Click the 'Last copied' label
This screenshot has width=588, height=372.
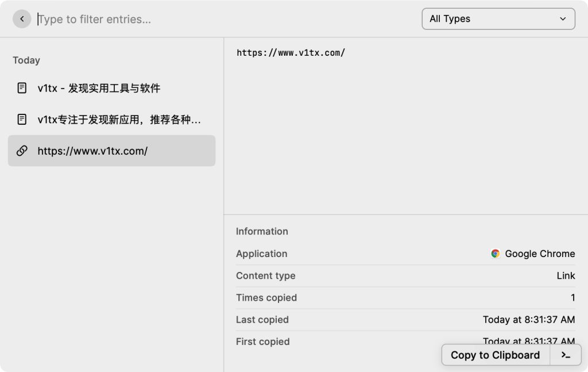262,320
